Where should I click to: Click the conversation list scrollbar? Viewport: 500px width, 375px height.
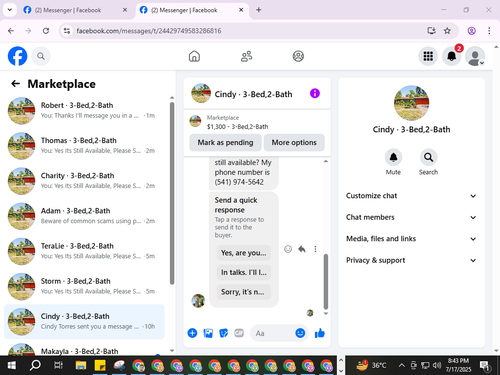pyautogui.click(x=172, y=193)
